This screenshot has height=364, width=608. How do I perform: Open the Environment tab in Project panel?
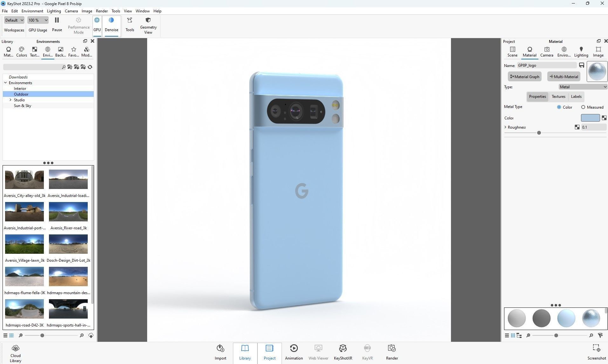[x=564, y=52]
